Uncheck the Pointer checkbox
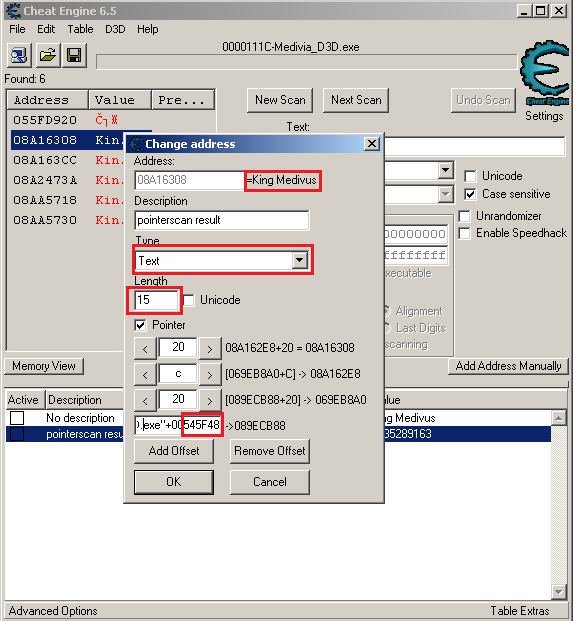Screen dimensions: 573x621 [x=140, y=325]
